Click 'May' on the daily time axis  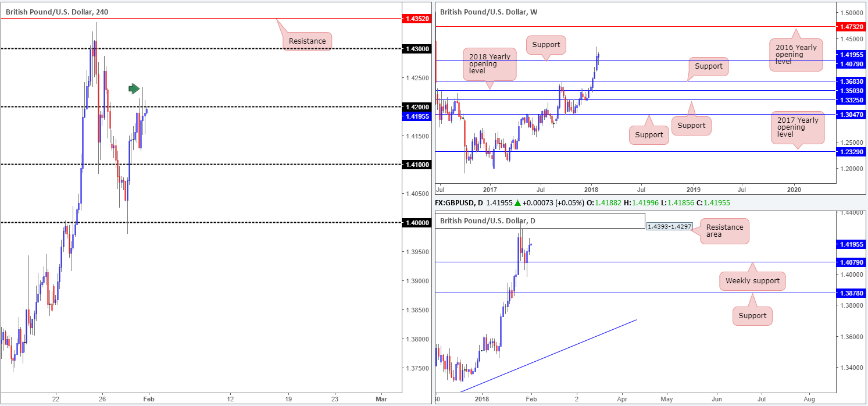pos(666,400)
